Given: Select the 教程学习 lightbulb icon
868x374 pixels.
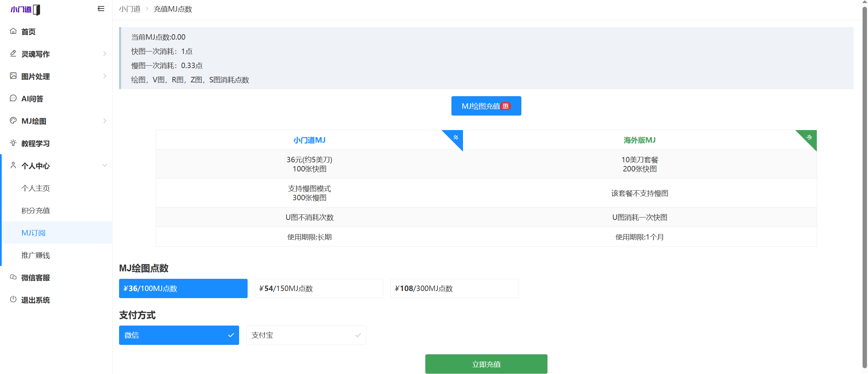Looking at the screenshot, I should tap(13, 143).
